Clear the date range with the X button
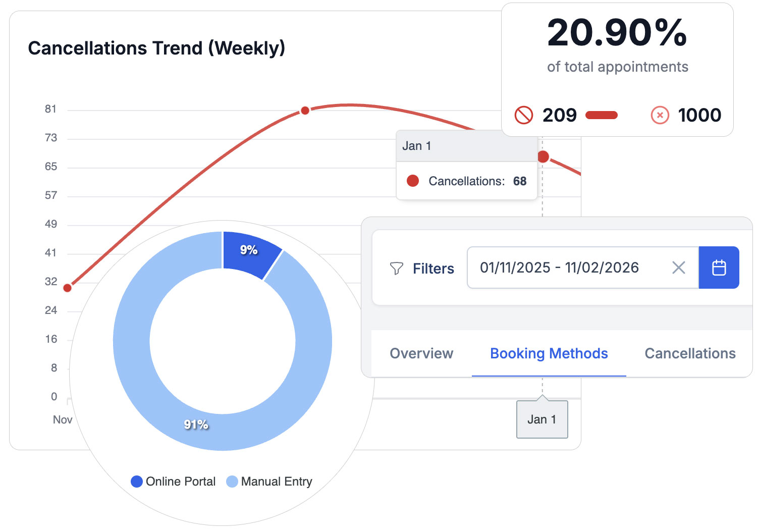 (x=678, y=268)
